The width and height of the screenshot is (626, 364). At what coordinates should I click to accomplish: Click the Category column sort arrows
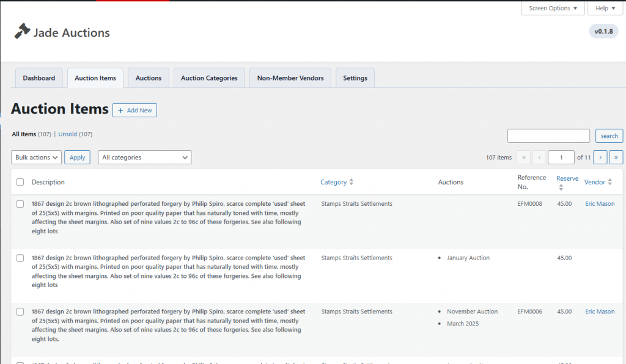tap(351, 182)
